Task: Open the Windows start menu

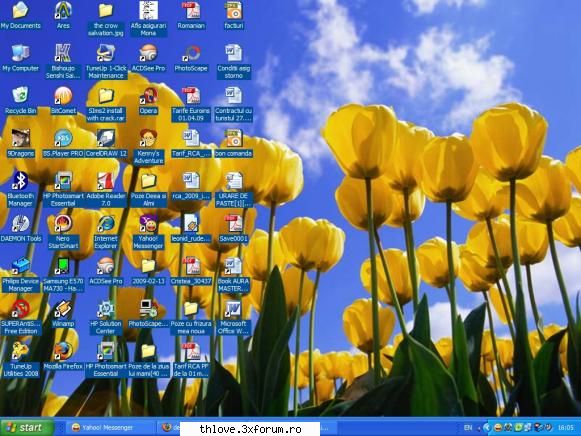Action: (x=27, y=427)
